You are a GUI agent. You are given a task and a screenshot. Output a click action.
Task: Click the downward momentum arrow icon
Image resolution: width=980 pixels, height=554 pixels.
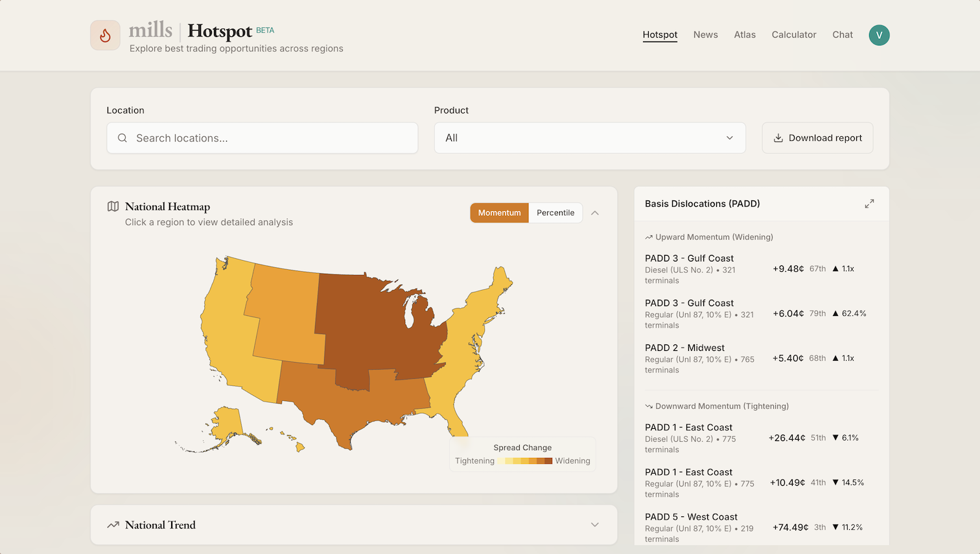coord(648,405)
